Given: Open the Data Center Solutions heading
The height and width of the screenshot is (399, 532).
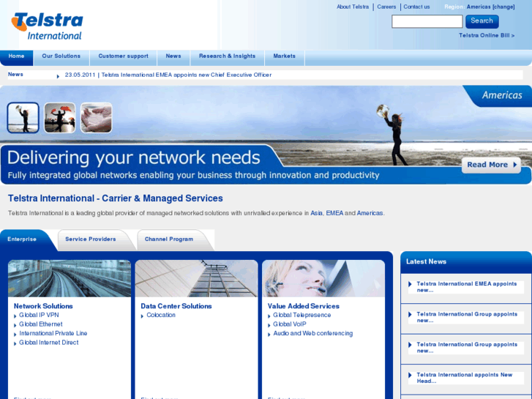Looking at the screenshot, I should pyautogui.click(x=176, y=306).
